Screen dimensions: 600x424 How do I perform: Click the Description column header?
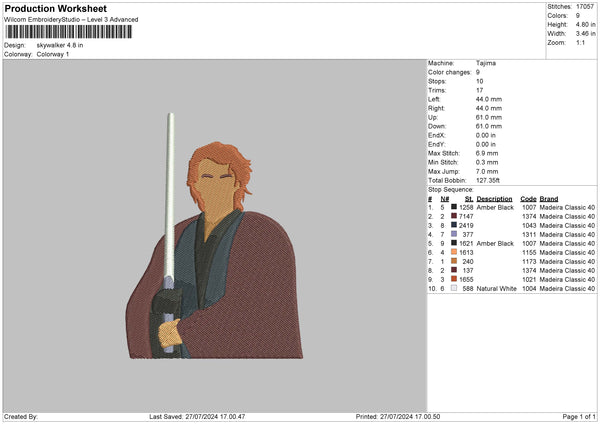[494, 199]
